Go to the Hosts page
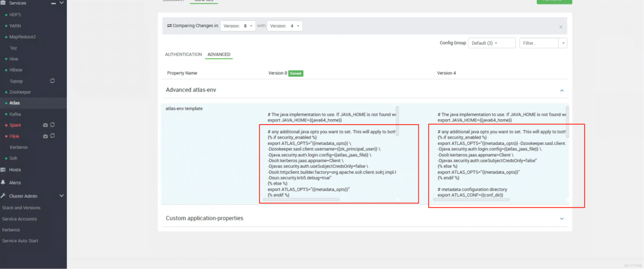Viewport: 644px width, 269px height. [15, 169]
